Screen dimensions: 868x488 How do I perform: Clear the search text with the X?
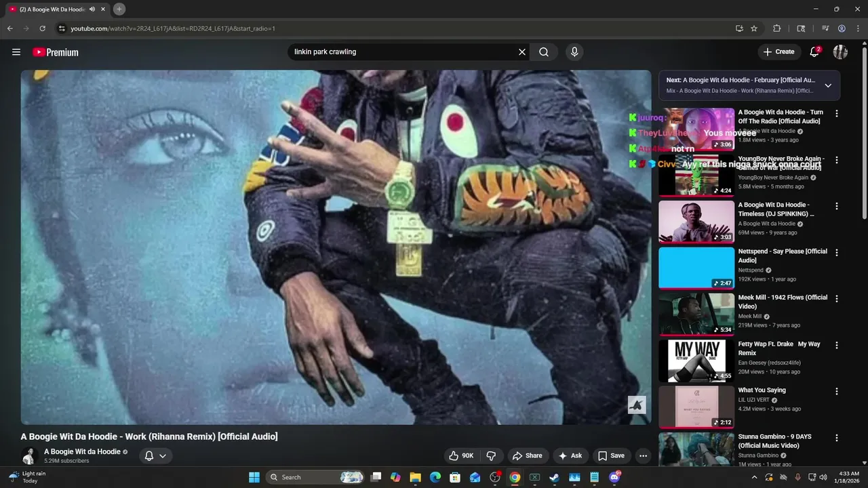(x=522, y=52)
